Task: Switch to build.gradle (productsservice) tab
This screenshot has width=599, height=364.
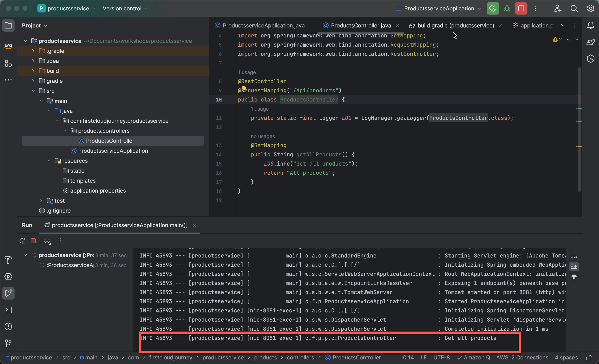Action: 452,25
